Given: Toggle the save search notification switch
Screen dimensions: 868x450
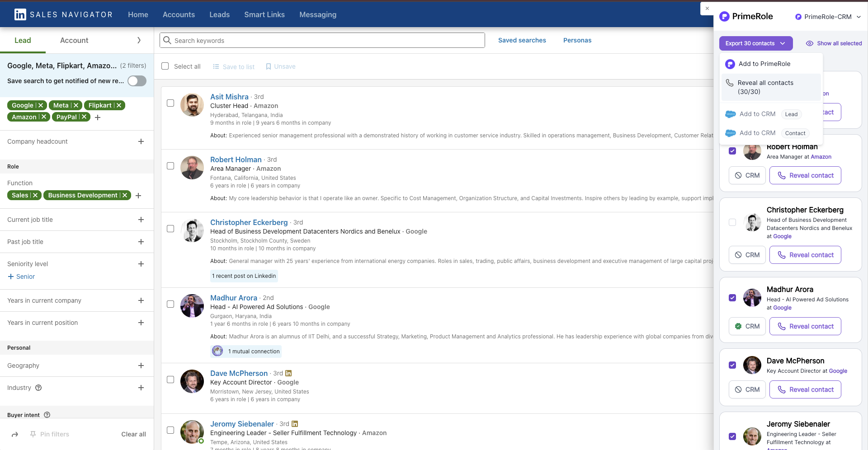Looking at the screenshot, I should (x=137, y=81).
